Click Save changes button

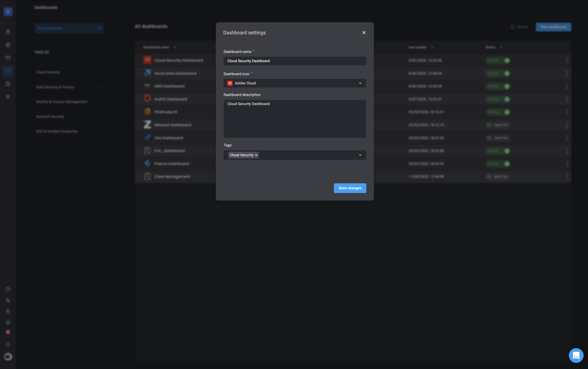point(350,188)
